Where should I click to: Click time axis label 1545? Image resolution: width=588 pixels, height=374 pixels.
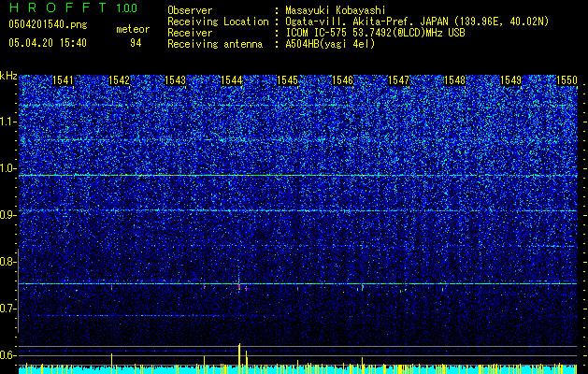[287, 80]
